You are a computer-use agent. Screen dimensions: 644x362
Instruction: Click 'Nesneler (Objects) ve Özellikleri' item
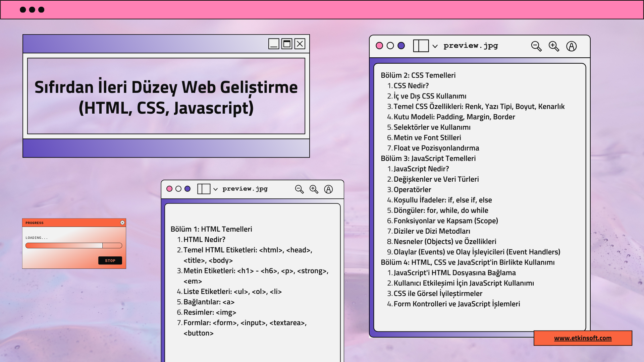[445, 241]
